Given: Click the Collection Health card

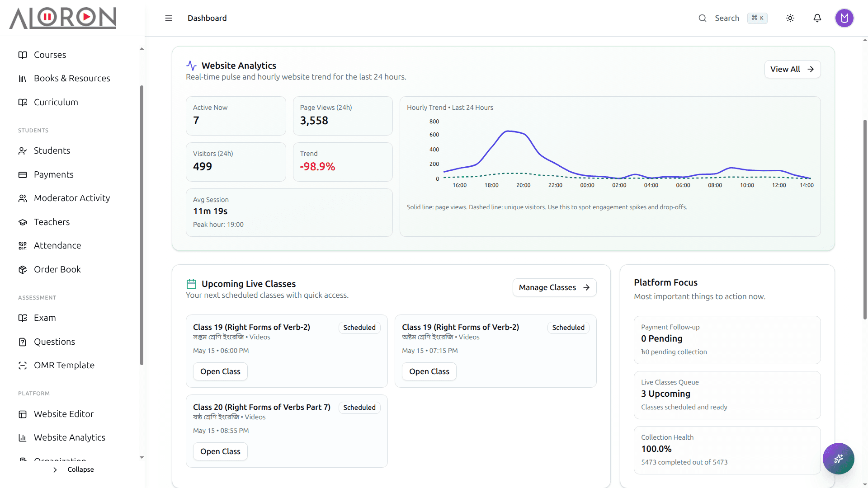Looking at the screenshot, I should click(x=727, y=450).
